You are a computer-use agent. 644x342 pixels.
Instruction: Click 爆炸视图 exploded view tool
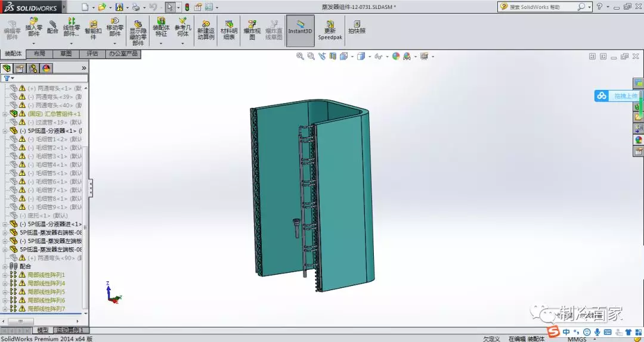252,30
